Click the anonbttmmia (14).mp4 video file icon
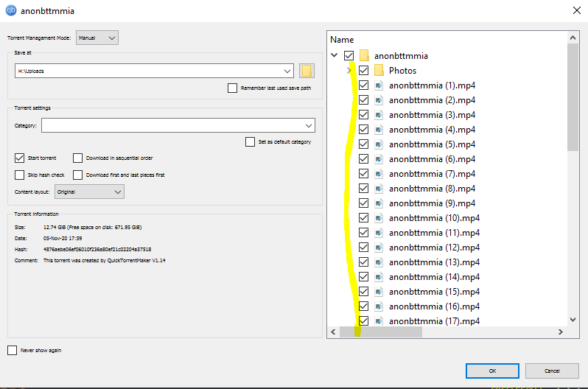588x389 pixels. click(x=379, y=277)
